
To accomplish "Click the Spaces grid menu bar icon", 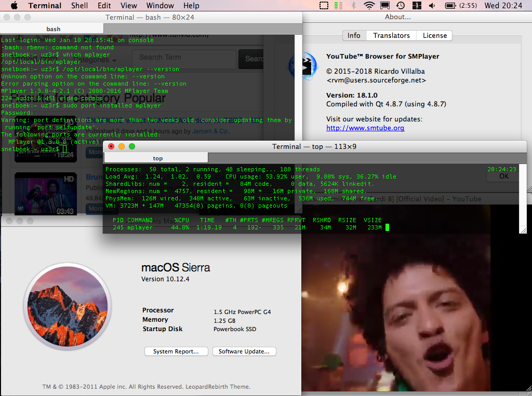I will pos(417,5).
